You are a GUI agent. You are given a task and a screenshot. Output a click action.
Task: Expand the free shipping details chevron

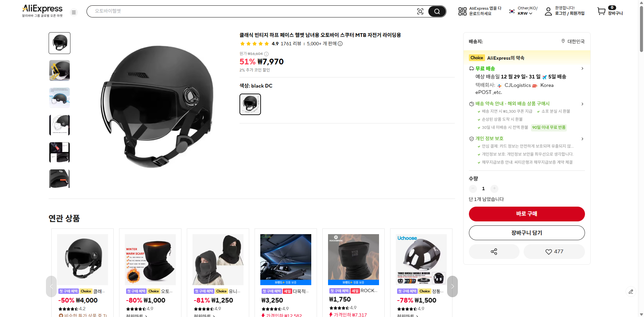(582, 68)
